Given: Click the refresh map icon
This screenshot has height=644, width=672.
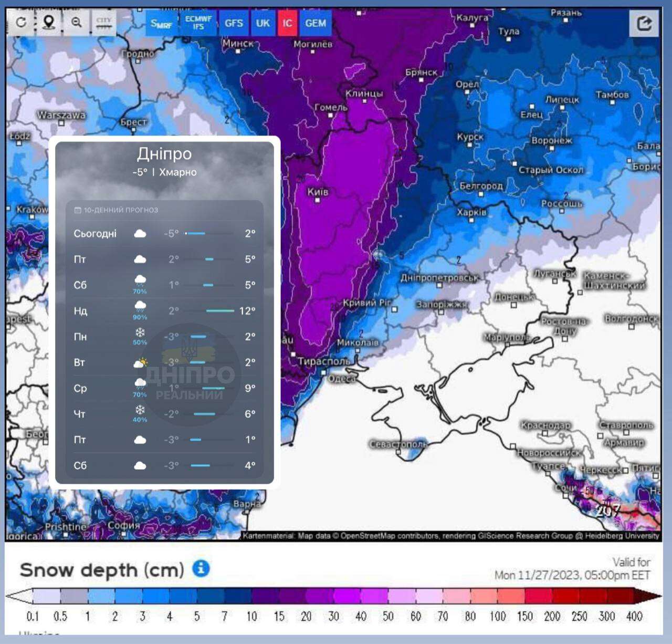Looking at the screenshot, I should coord(21,22).
